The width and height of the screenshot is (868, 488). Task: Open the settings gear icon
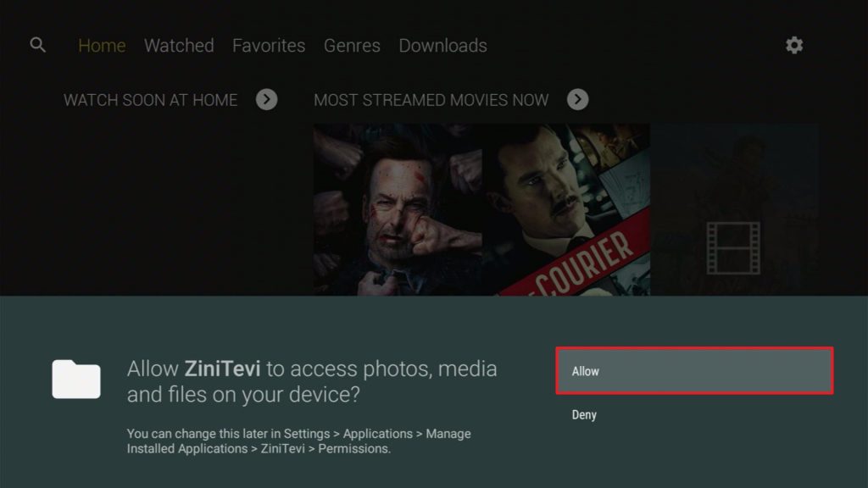pyautogui.click(x=794, y=45)
